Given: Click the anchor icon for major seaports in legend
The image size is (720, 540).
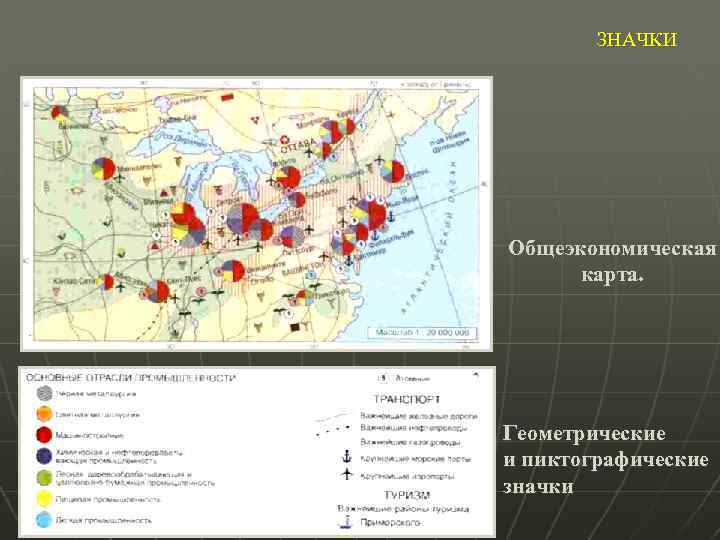Looking at the screenshot, I should (x=347, y=457).
